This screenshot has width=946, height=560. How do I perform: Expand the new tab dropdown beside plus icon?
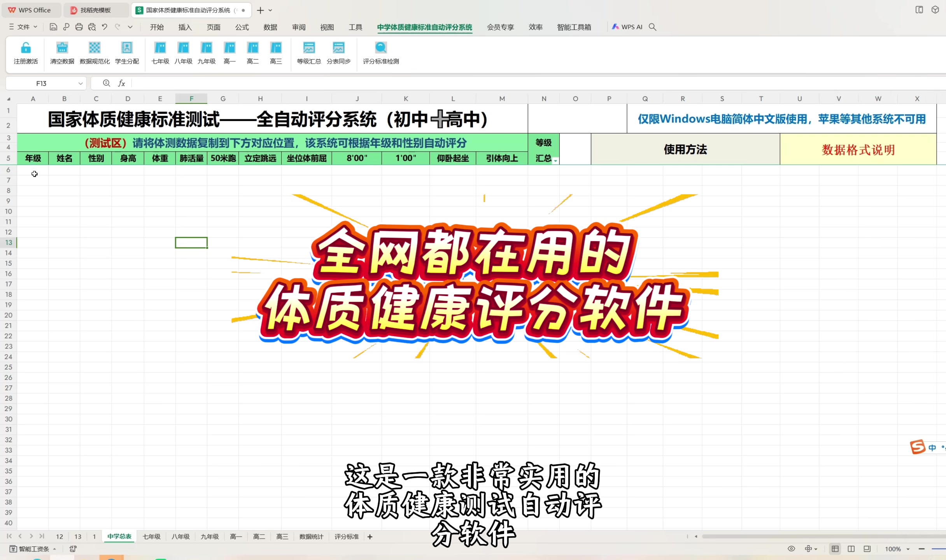pyautogui.click(x=270, y=10)
